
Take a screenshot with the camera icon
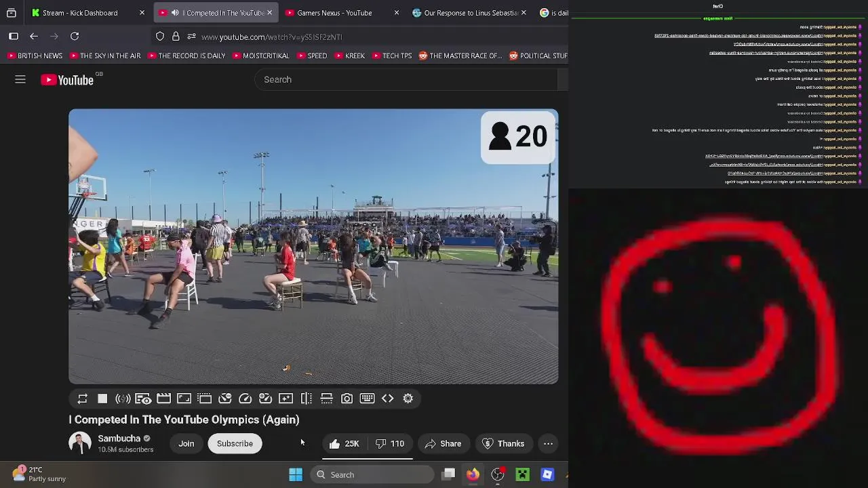(347, 399)
